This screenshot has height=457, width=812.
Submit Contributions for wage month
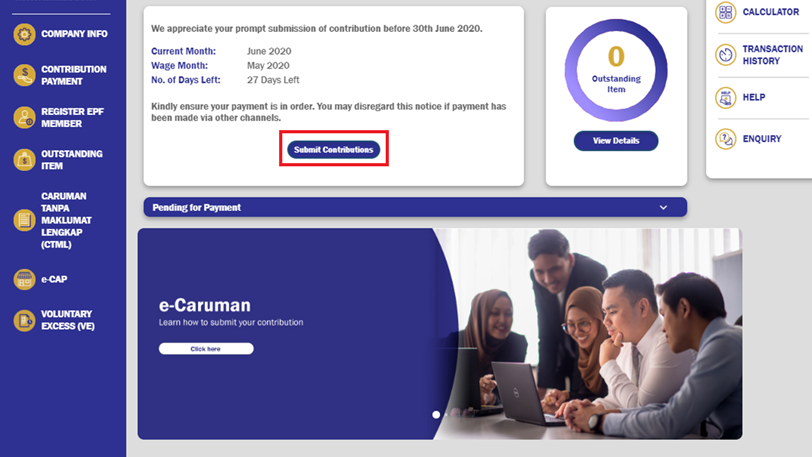334,150
